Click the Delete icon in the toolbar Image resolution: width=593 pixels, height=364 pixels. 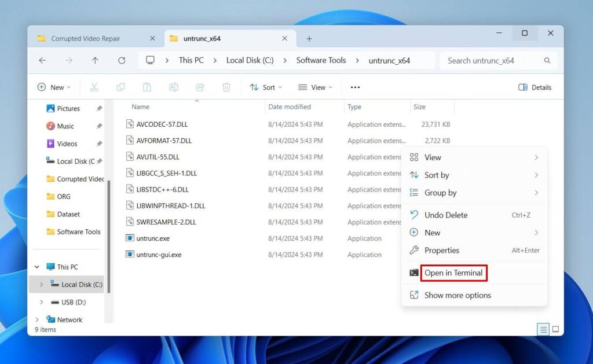(x=226, y=87)
